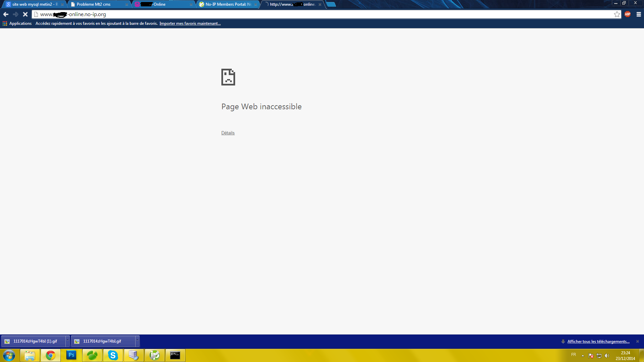Click the taskbar clock showing 23:24
Viewport: 644px width, 362px height.
pos(625,356)
